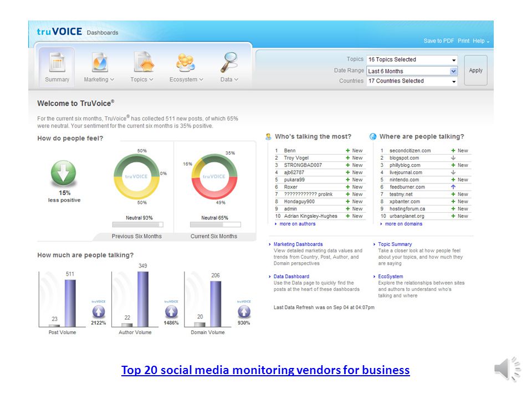The height and width of the screenshot is (399, 532).
Task: Open the EcoSystem link
Action: click(391, 277)
